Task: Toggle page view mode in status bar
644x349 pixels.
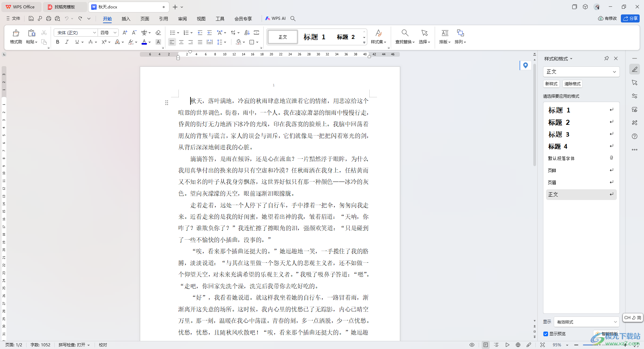Action: tap(485, 345)
